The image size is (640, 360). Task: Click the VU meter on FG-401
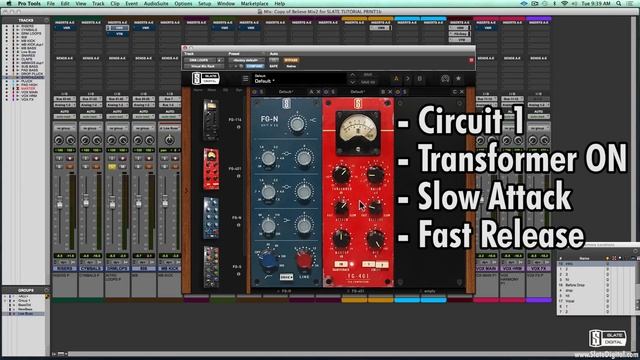[358, 132]
